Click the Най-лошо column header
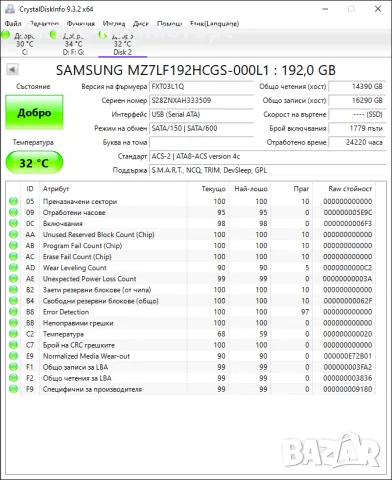Viewport: 392px width, 480px height. click(250, 189)
